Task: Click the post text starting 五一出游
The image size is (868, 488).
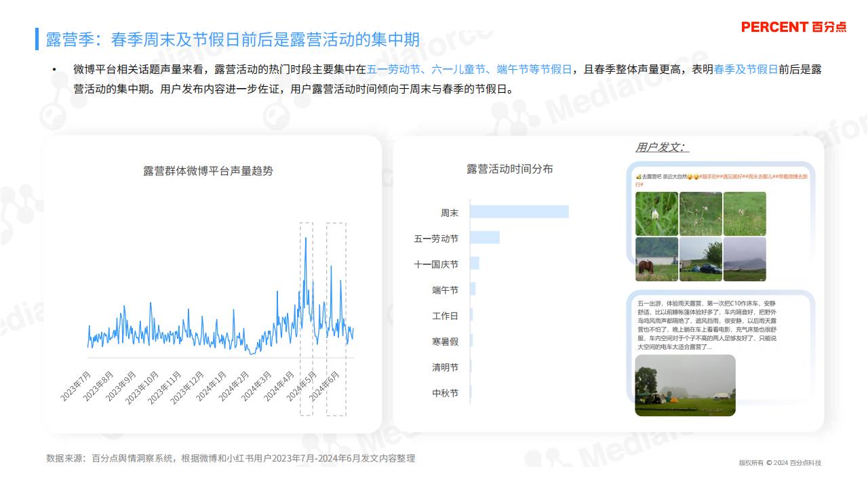Action: [707, 325]
